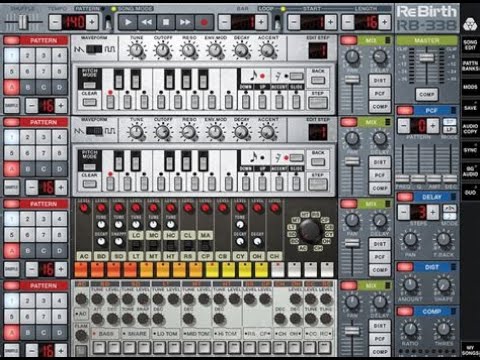Toggle the Master COMP button
Viewport: 480px width, 360px height.
(x=427, y=95)
